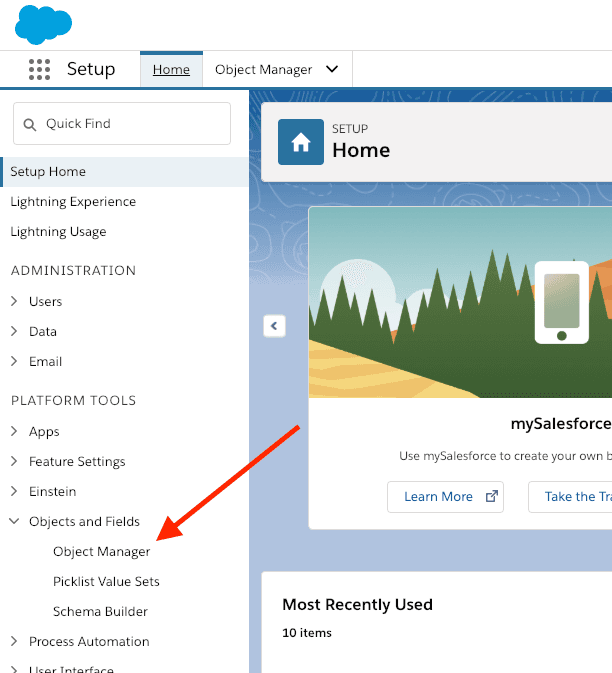Expand the Einstein section
Image resolution: width=612 pixels, height=673 pixels.
pyautogui.click(x=14, y=491)
